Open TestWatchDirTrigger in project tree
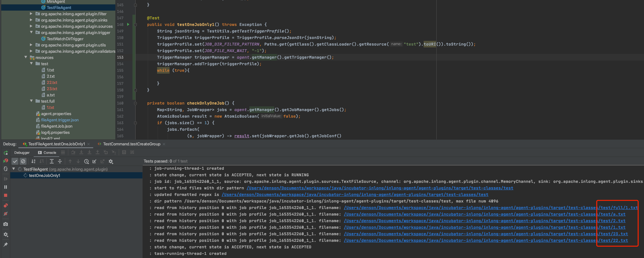The image size is (644, 258). tap(65, 39)
